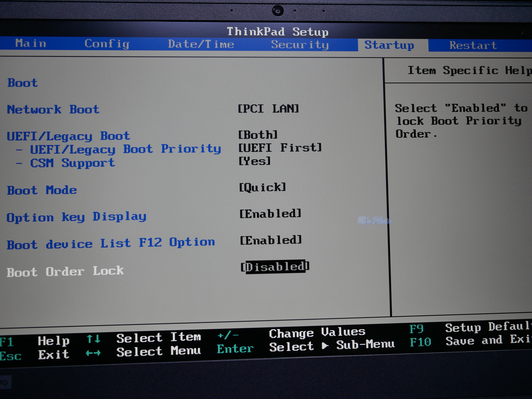This screenshot has height=399, width=532.
Task: Switch to the Config tab
Action: 107,44
